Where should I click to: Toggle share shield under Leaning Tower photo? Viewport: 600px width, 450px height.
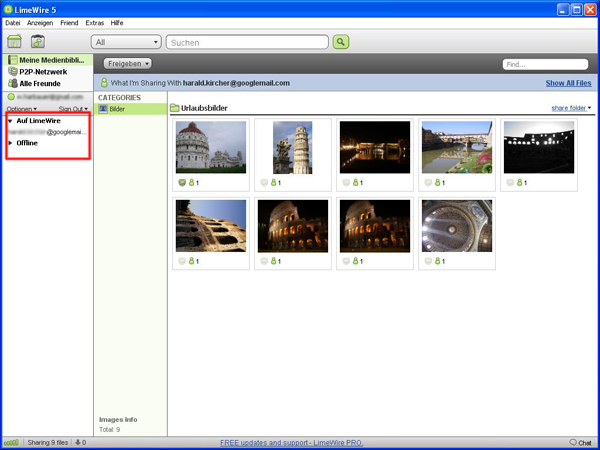262,183
